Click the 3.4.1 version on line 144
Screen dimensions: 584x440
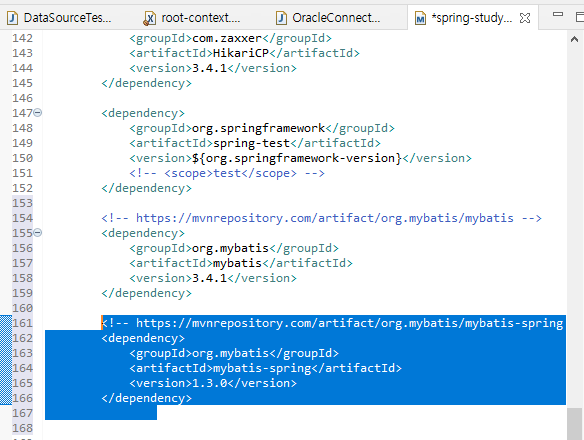tap(209, 68)
